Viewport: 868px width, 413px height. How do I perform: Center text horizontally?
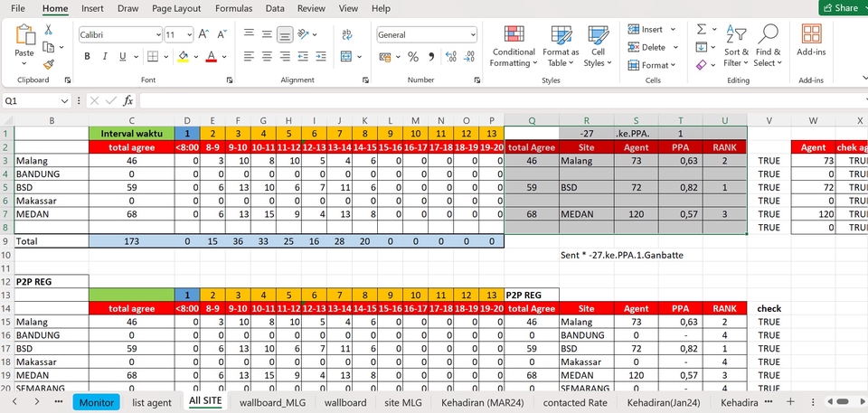click(267, 56)
